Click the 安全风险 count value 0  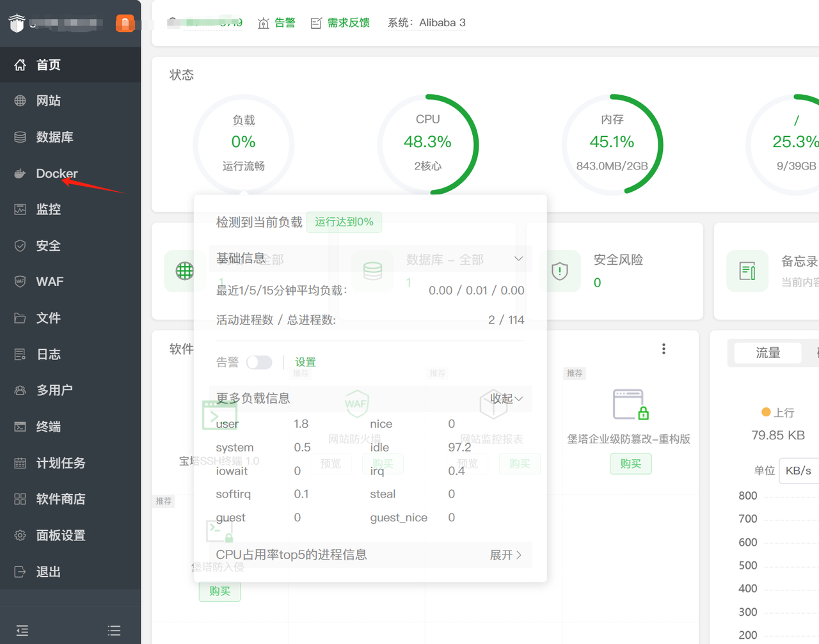click(x=597, y=283)
